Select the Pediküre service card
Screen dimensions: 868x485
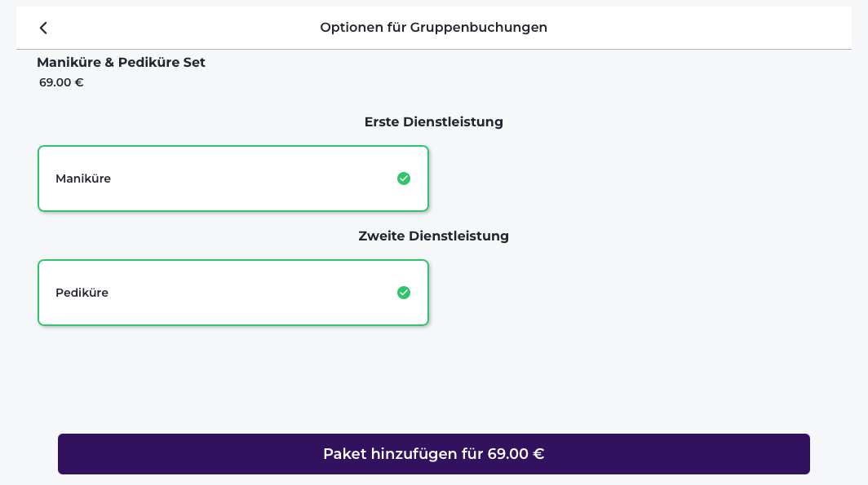click(233, 293)
